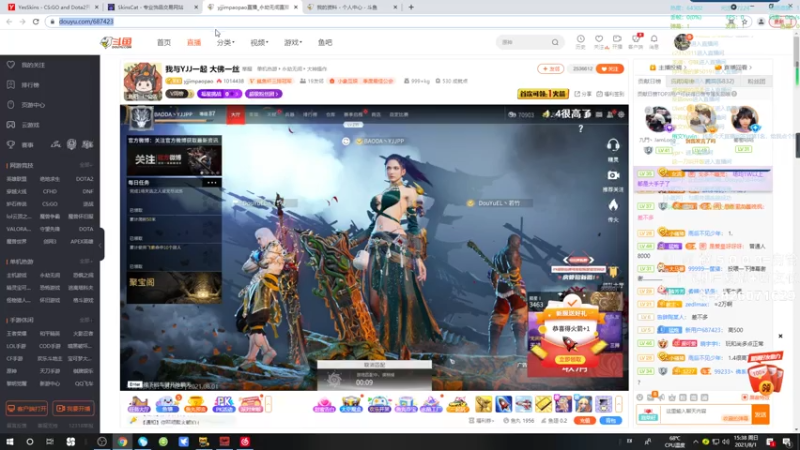Click the camera icon in game overlay
Image resolution: width=800 pixels, height=450 pixels.
(x=613, y=175)
